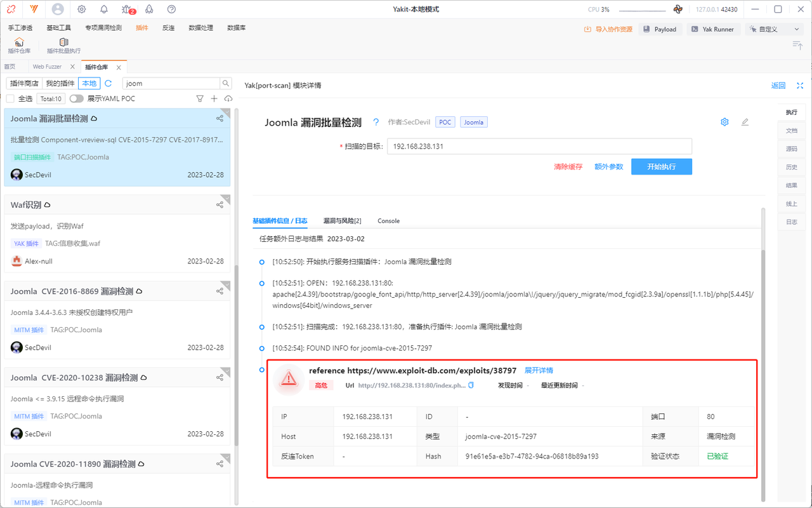Check the 全选 checkbox
This screenshot has height=508, width=812.
pos(10,98)
